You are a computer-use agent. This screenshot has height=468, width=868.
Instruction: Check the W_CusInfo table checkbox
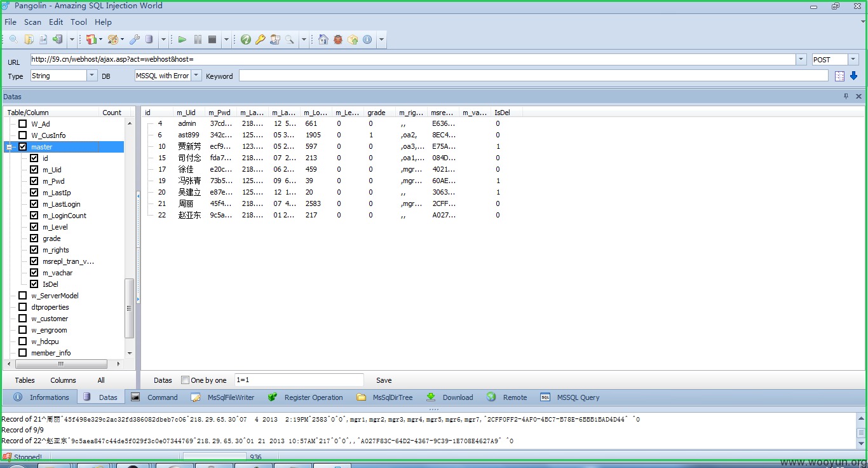pyautogui.click(x=23, y=135)
